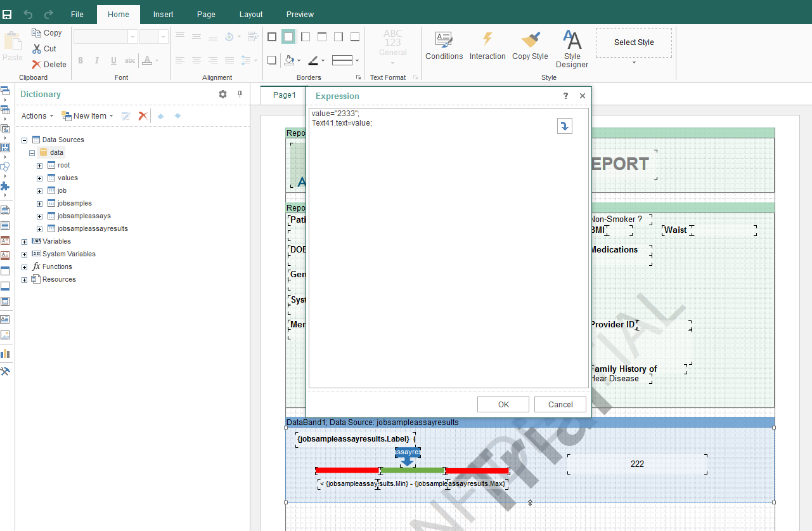The image size is (812, 531).
Task: Open the Barcodes category in the toolbox
Action: [x=5, y=147]
